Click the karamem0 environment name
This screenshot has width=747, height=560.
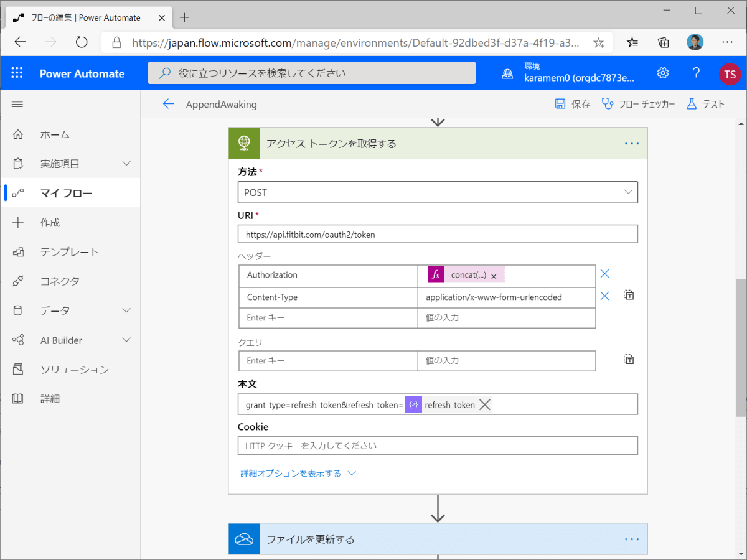pos(579,78)
